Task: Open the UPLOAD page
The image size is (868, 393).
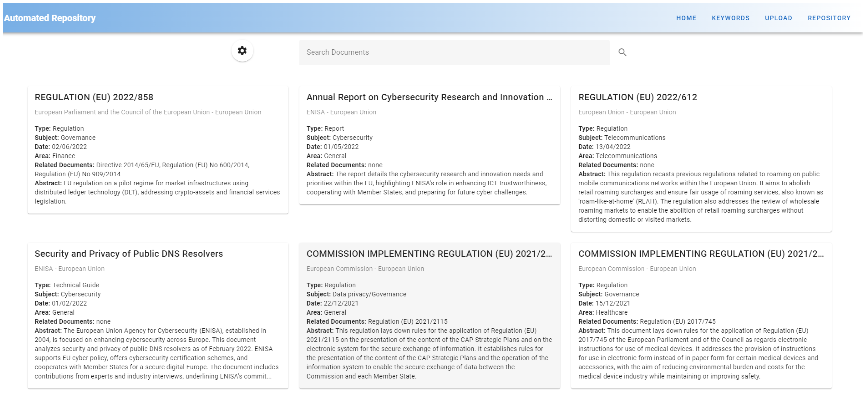Action: (778, 18)
